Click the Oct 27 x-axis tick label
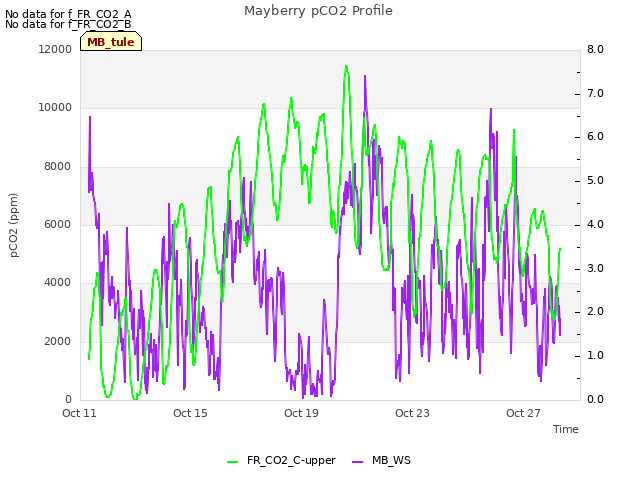 tap(523, 413)
